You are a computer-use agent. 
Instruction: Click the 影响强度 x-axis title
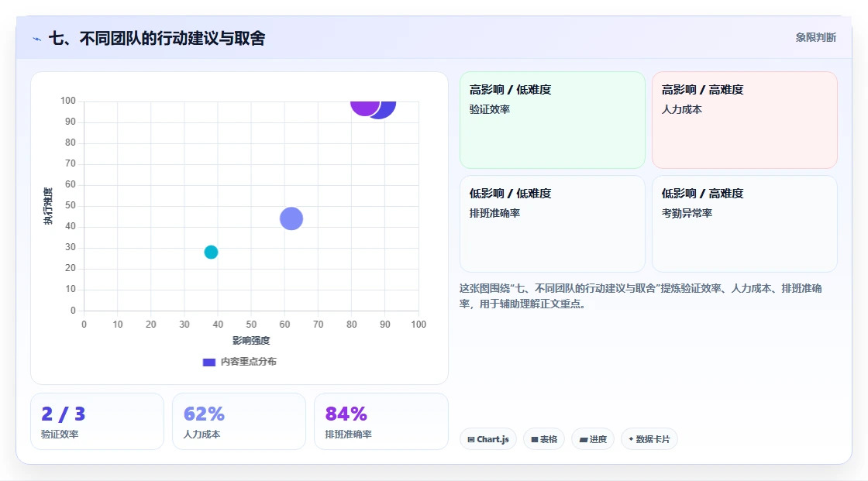pyautogui.click(x=251, y=340)
